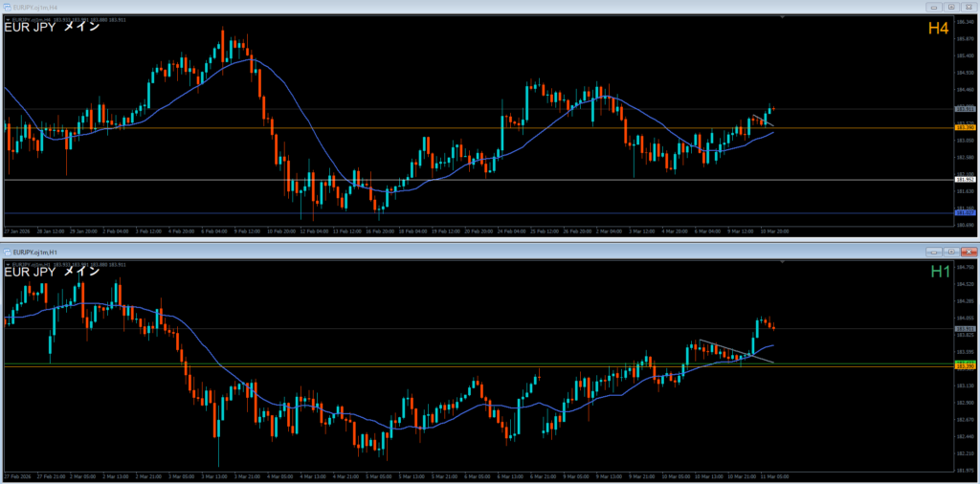980x484 pixels.
Task: Select the orange horizontal line in H4 chart
Action: coord(383,128)
